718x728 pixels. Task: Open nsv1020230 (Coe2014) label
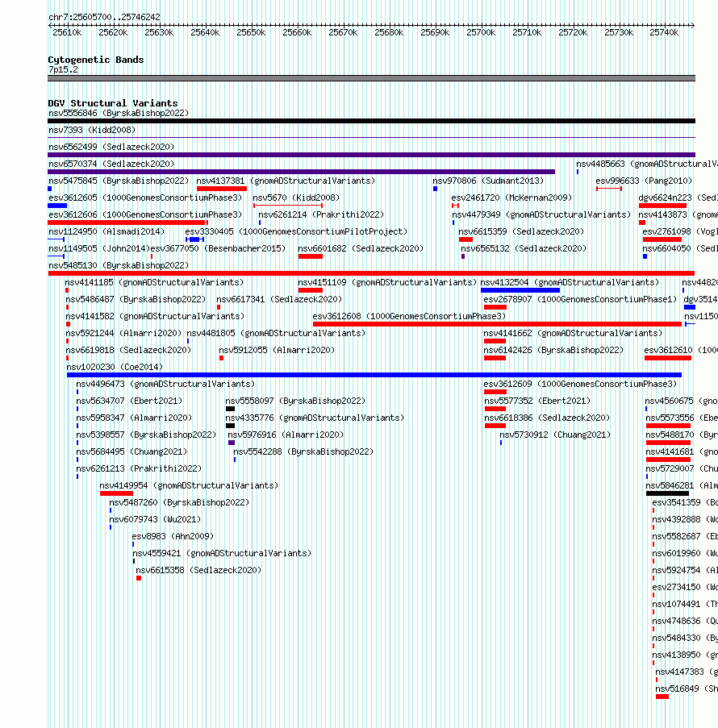115,368
